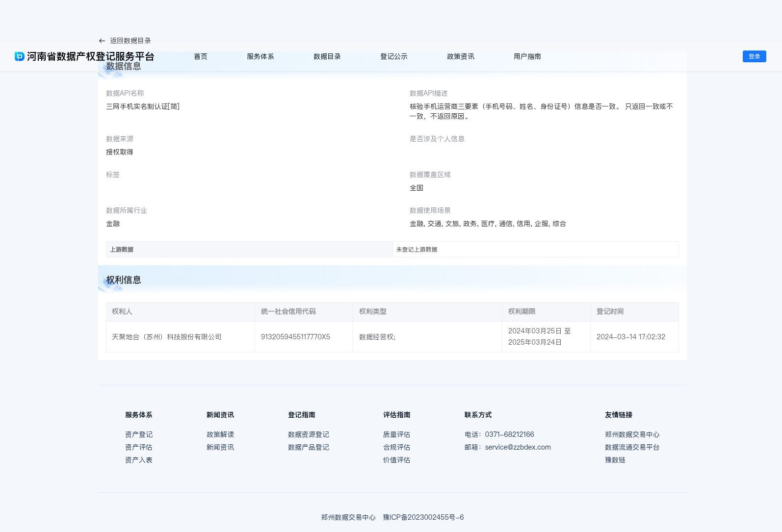Open 用户指南 in the top menu
Image resolution: width=782 pixels, height=532 pixels.
click(x=527, y=56)
